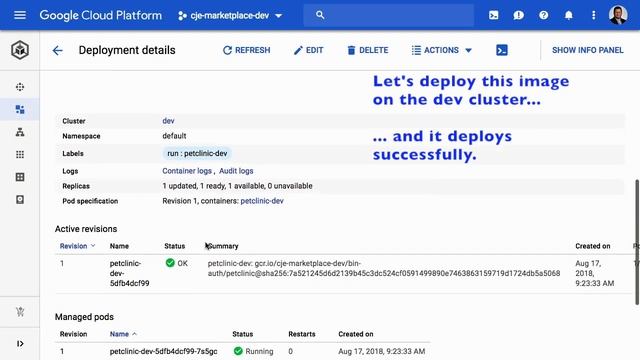The image size is (640, 360).
Task: Open the three-dot settings menu
Action: [593, 16]
